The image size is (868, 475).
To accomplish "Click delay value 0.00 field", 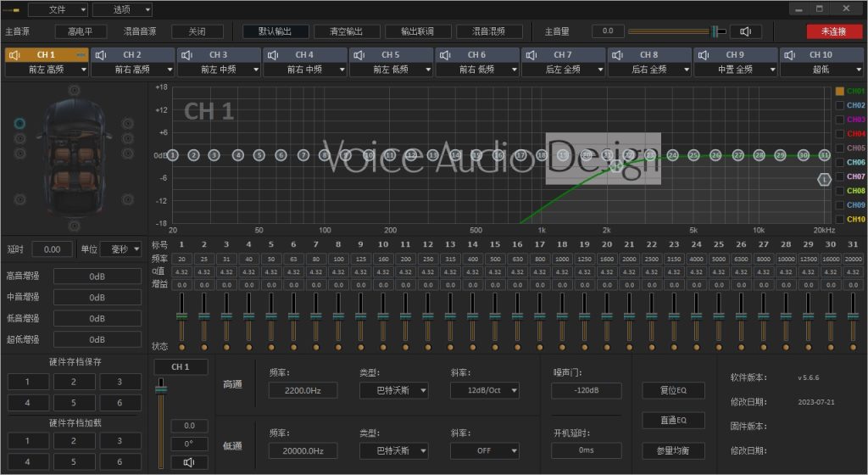I will click(x=52, y=249).
